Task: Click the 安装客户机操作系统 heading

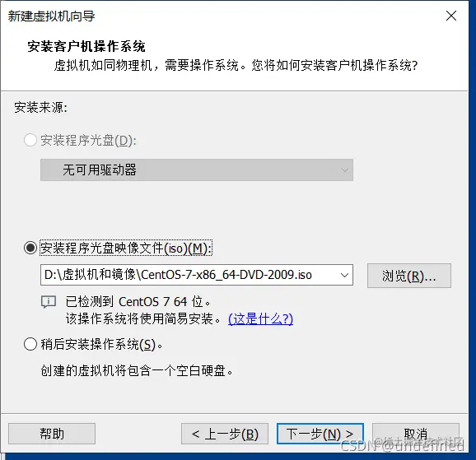Action: pyautogui.click(x=86, y=46)
